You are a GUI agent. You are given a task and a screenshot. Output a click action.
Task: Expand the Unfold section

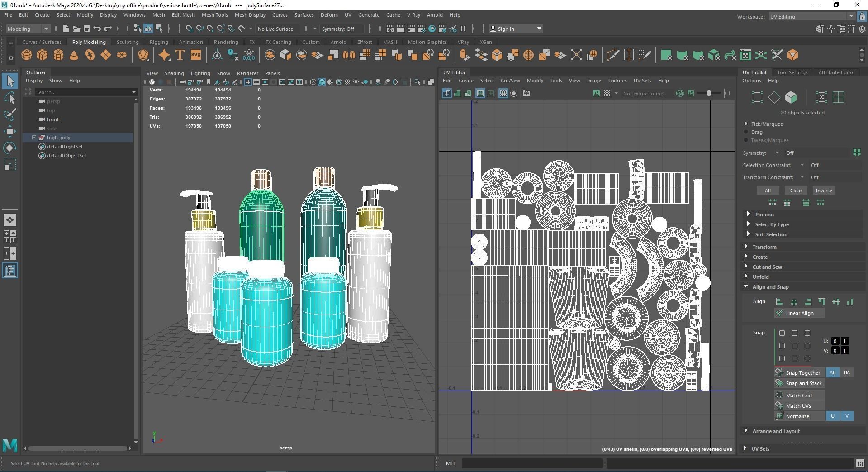(x=760, y=277)
